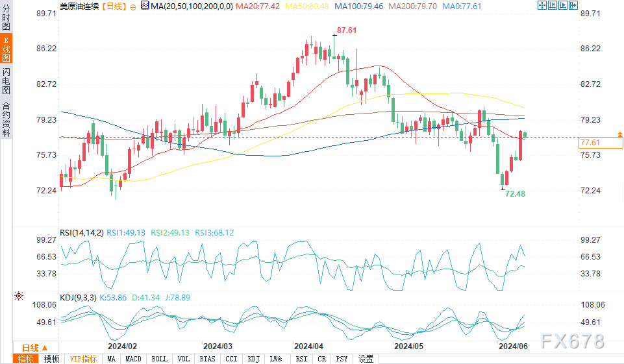This screenshot has height=364, width=624.
Task: Click the 87.61 high price marker
Action: (346, 30)
